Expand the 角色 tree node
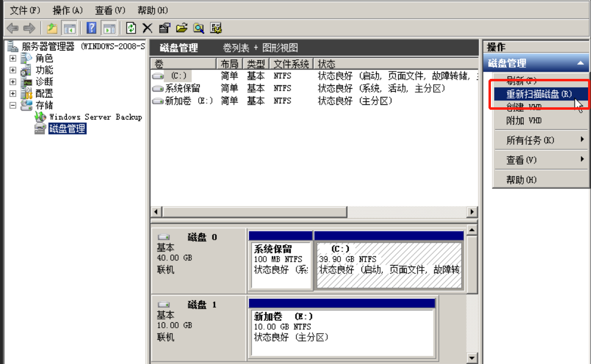The height and width of the screenshot is (364, 591). [13, 58]
